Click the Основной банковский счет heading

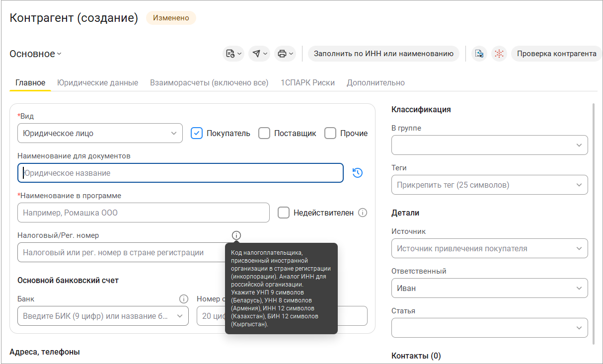(68, 280)
